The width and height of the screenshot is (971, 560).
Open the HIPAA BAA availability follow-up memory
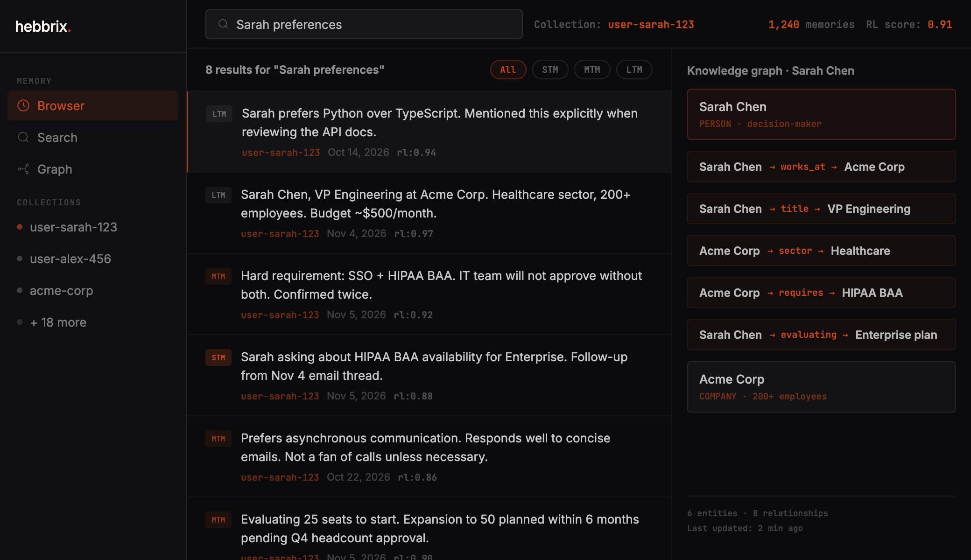click(x=429, y=375)
